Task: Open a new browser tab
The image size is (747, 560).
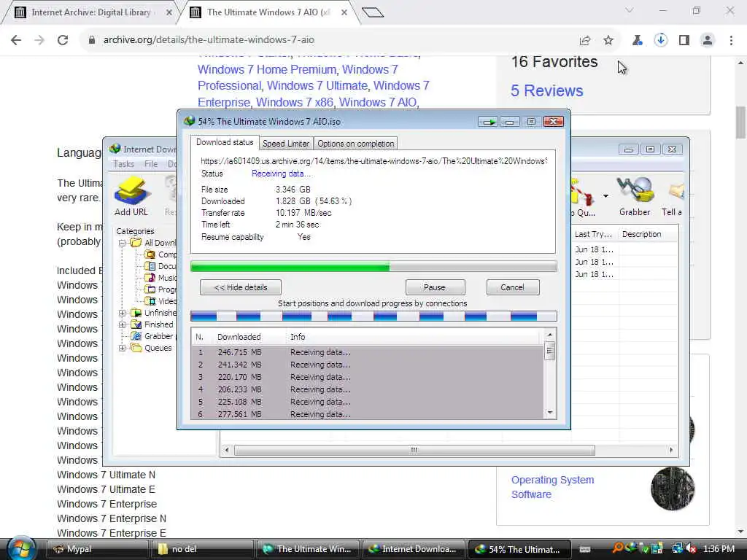Action: (x=373, y=12)
